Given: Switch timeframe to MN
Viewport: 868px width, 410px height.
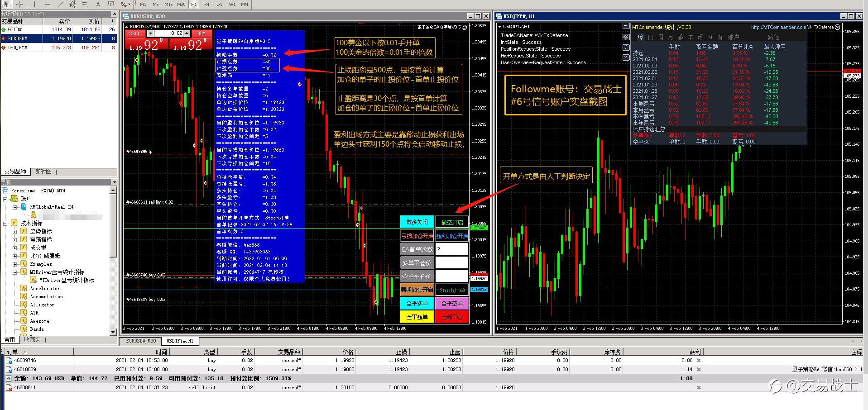Looking at the screenshot, I should (x=245, y=4).
